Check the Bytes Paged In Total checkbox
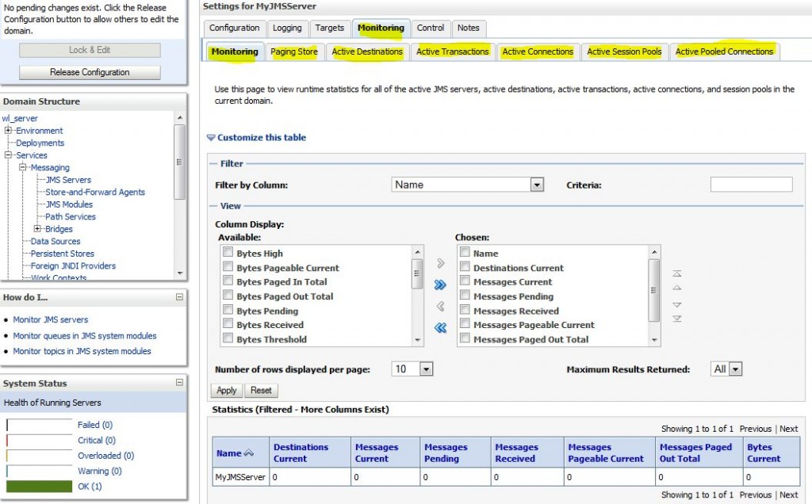812x504 pixels. [228, 281]
